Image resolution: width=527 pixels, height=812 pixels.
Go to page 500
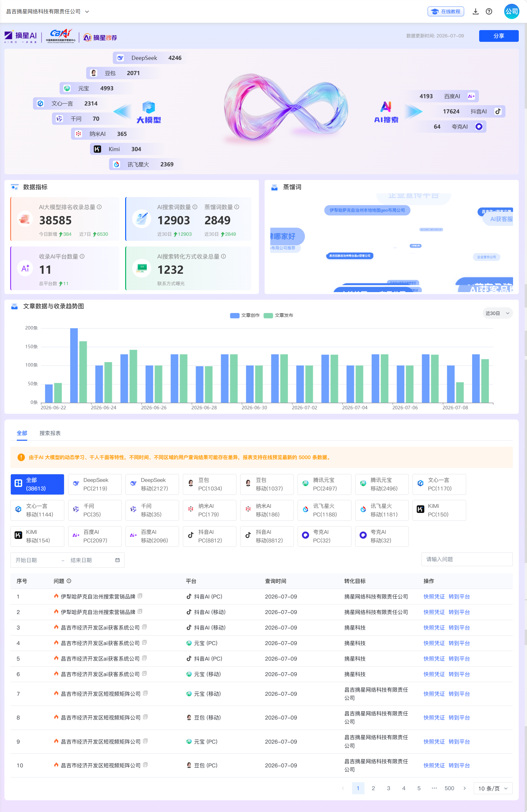point(449,788)
